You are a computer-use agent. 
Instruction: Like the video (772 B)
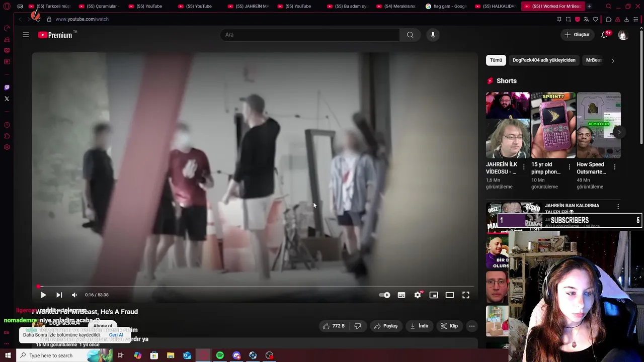tap(334, 326)
